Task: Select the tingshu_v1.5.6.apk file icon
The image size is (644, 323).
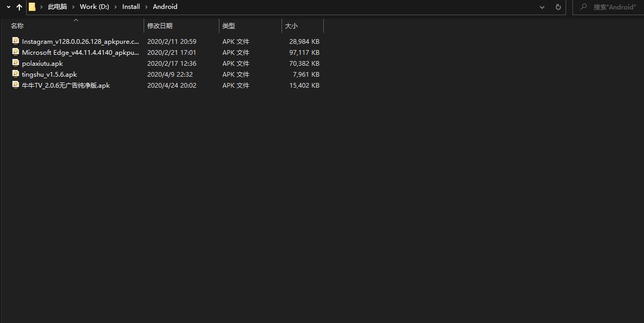Action: point(16,74)
